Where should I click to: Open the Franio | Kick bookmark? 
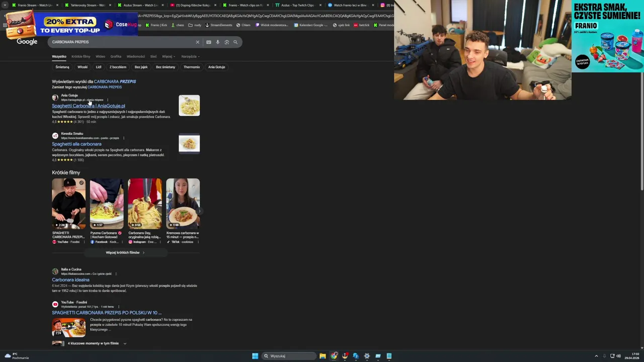coord(156,25)
